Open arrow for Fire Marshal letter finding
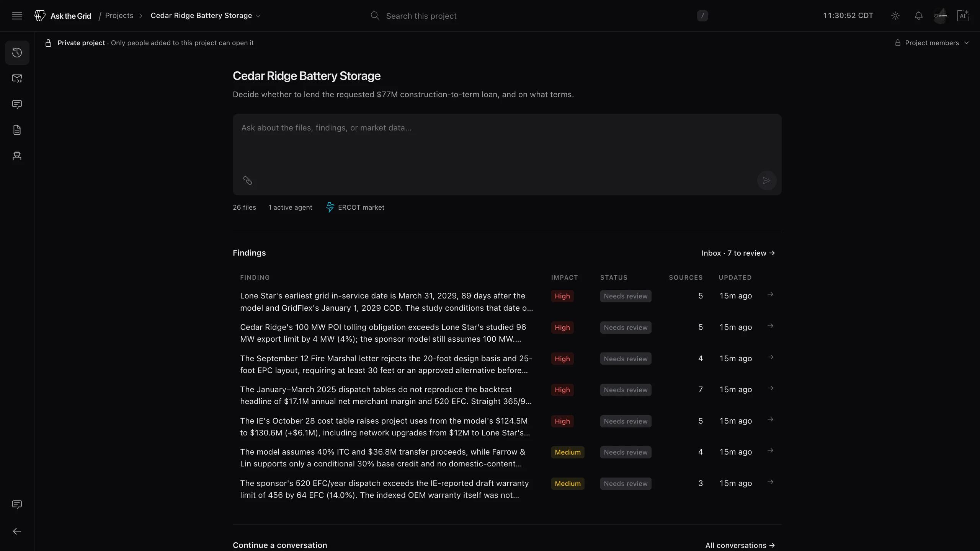The height and width of the screenshot is (551, 980). 771,357
